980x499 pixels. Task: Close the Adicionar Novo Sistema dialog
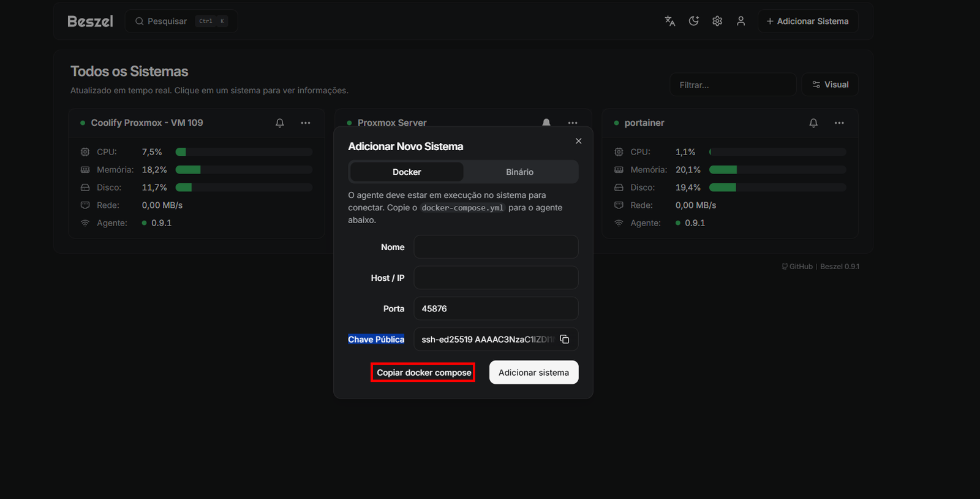tap(578, 141)
